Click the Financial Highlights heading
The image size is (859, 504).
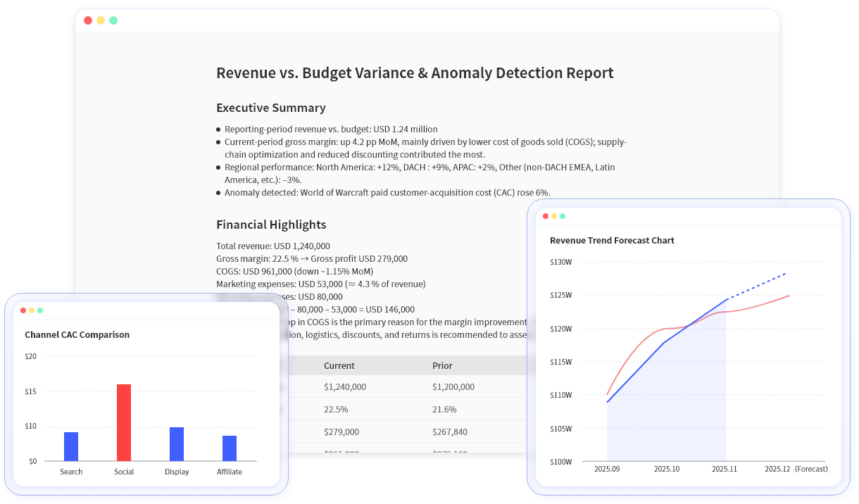click(x=271, y=225)
